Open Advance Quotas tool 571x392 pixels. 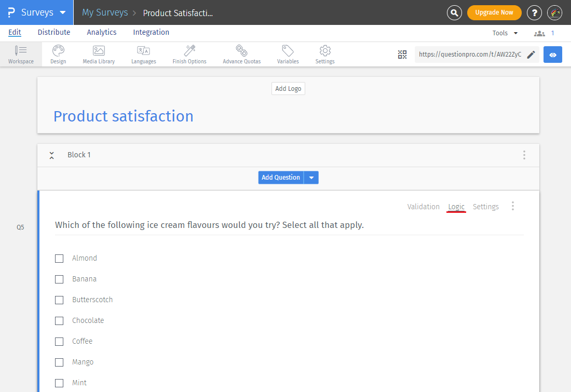point(241,55)
